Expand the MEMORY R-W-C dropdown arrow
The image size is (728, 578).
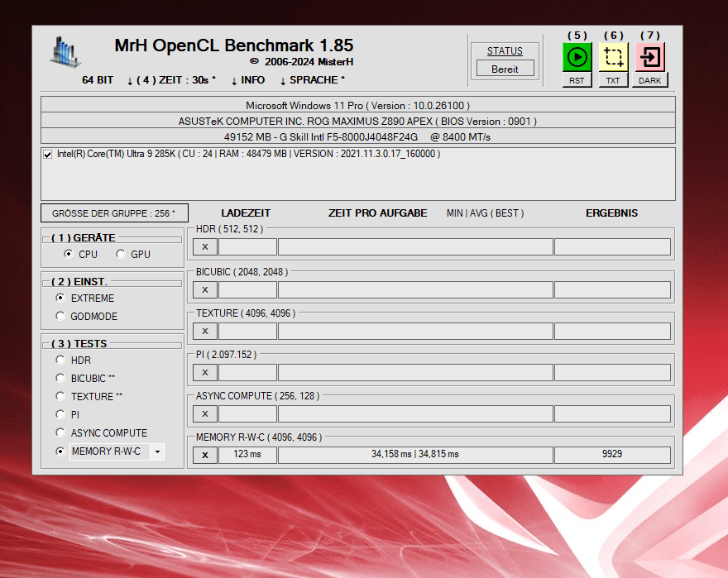coord(157,451)
